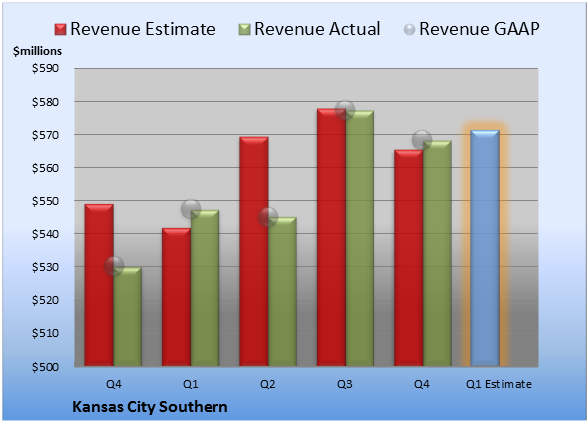Viewport: 588px width, 422px height.
Task: Click the 'Q1' category label
Action: [190, 384]
